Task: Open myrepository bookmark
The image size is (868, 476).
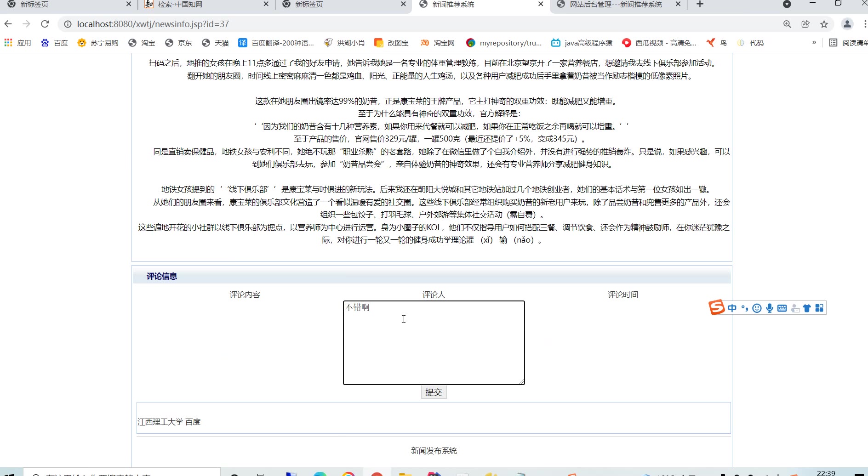Action: coord(504,43)
